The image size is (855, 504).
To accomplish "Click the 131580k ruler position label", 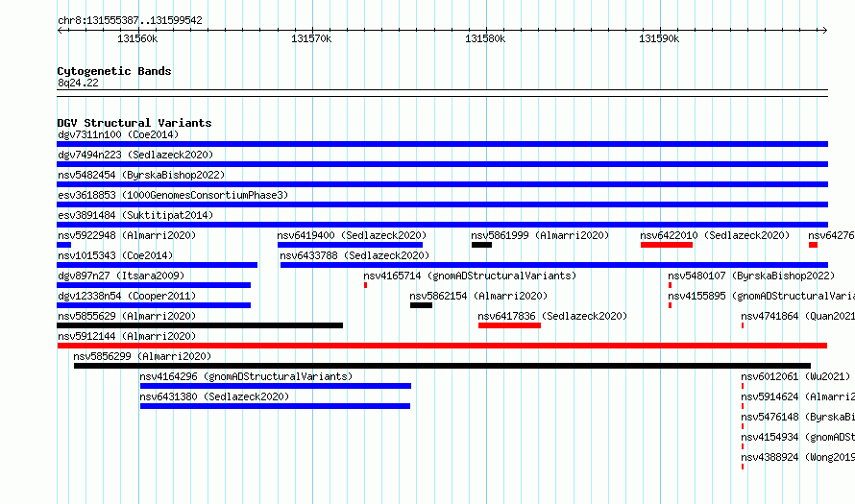I will (x=485, y=38).
